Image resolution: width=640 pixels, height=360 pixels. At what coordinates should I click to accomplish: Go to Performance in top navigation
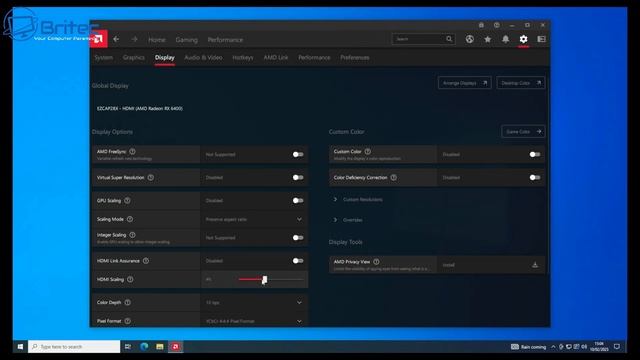(x=225, y=40)
